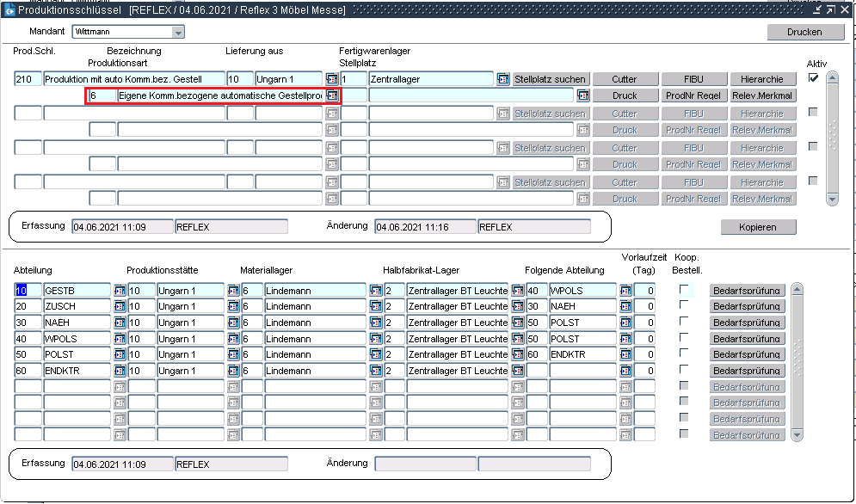This screenshot has height=504, width=856.
Task: Open lookup icon after GESTB department
Action: 120,291
